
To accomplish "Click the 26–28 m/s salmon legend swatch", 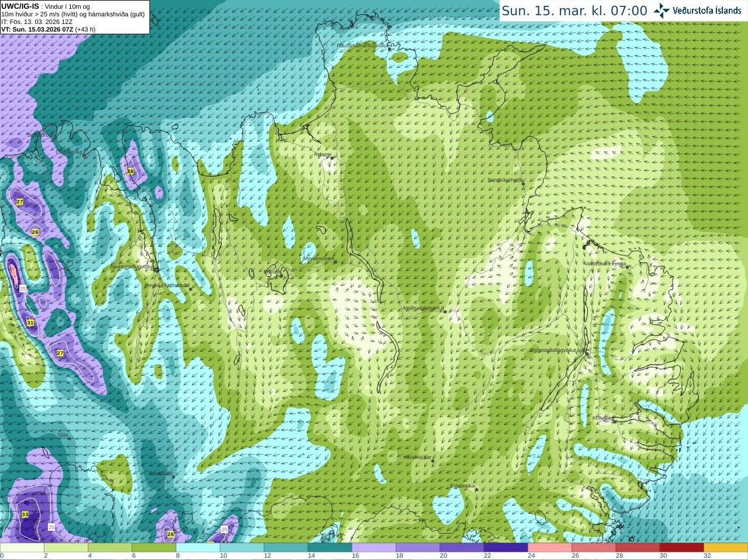I will [x=594, y=548].
